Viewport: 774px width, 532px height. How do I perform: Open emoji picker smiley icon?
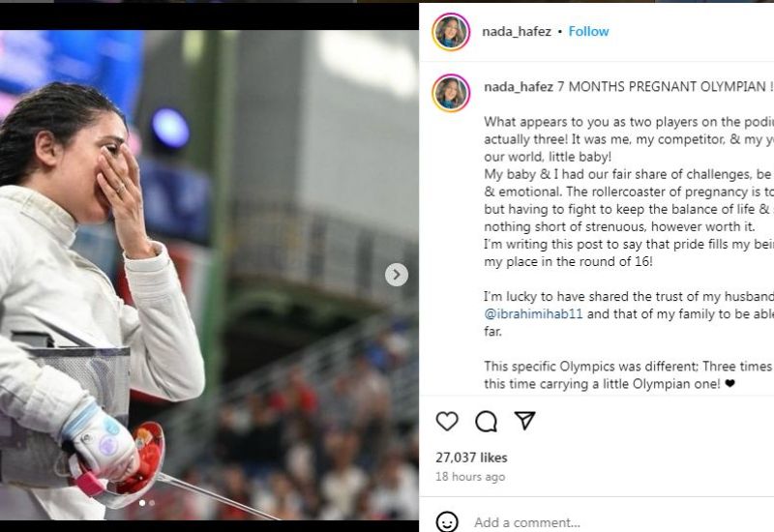coord(447,521)
